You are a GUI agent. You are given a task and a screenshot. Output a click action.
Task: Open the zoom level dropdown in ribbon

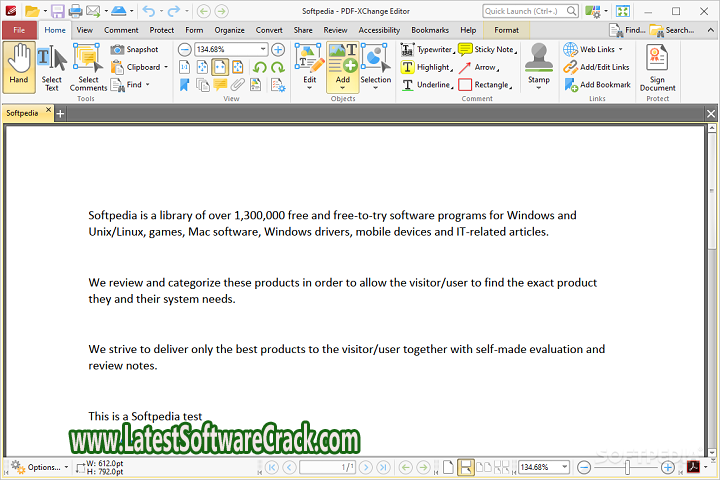pos(263,49)
